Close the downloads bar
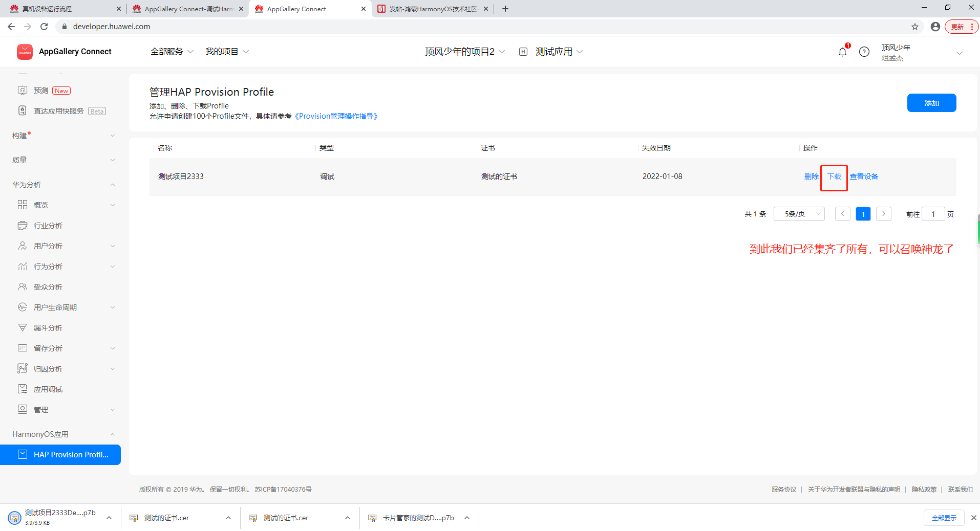The width and height of the screenshot is (980, 531). [973, 518]
